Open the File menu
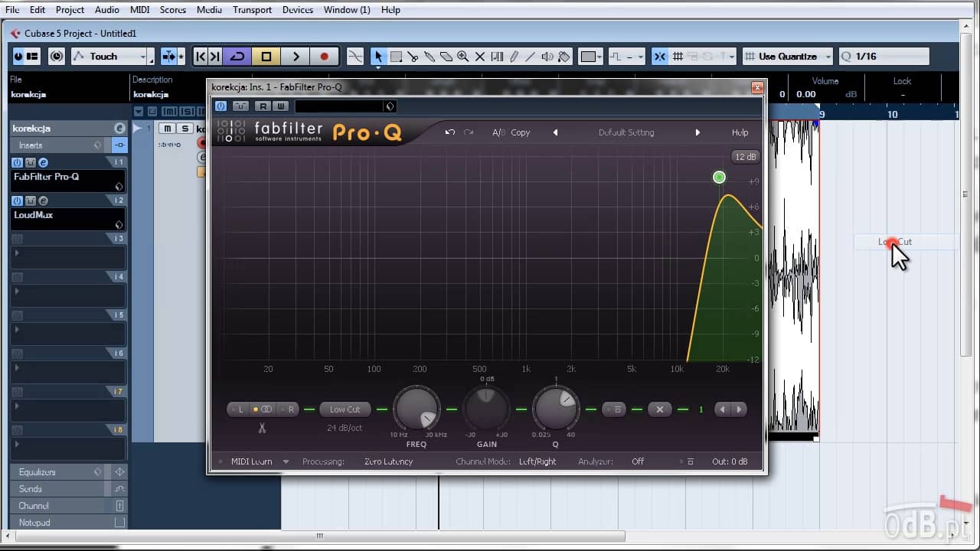The image size is (980, 551). [12, 9]
